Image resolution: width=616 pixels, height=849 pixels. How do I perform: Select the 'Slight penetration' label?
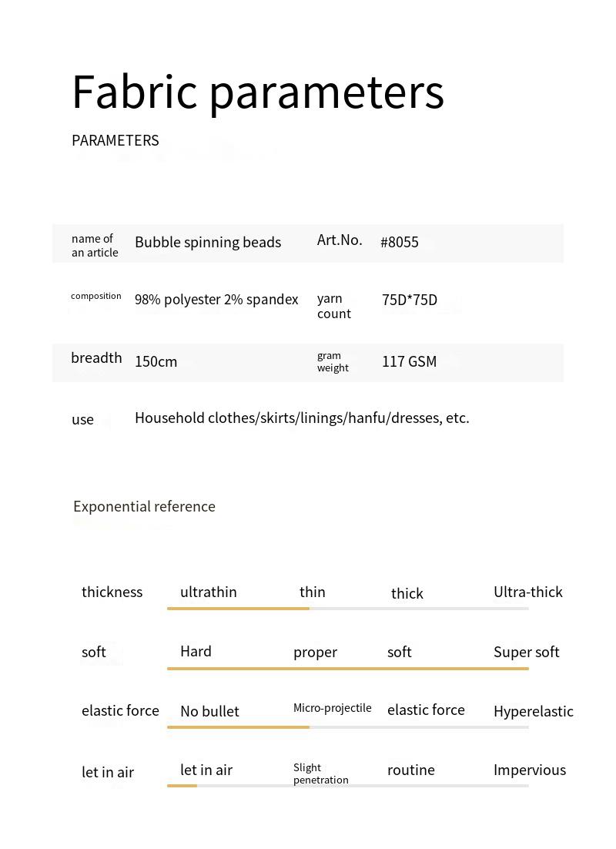coord(320,773)
